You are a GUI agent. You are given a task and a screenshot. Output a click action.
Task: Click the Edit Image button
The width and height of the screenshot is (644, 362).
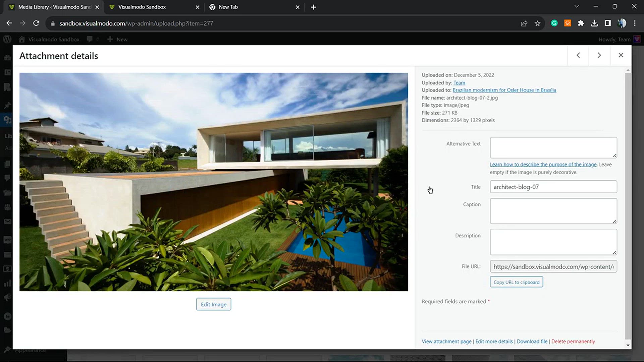214,304
